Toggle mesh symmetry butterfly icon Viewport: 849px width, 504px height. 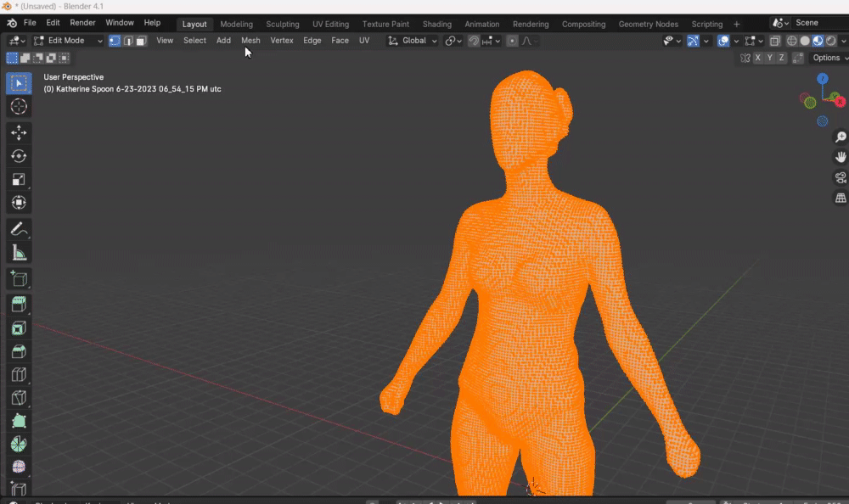pos(745,58)
